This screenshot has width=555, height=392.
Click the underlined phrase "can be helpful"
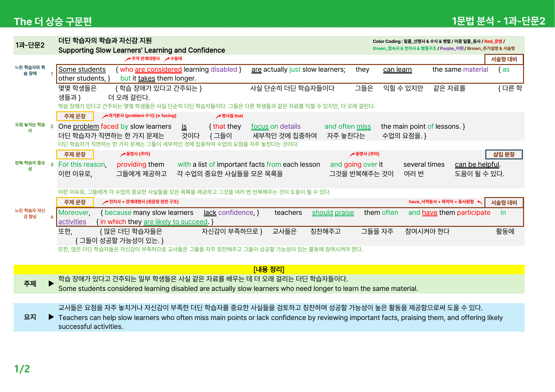click(x=477, y=165)
